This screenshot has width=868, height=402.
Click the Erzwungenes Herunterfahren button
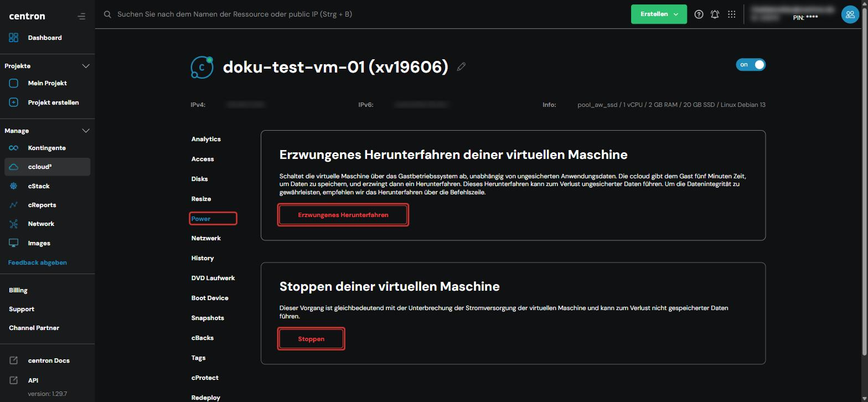tap(343, 215)
